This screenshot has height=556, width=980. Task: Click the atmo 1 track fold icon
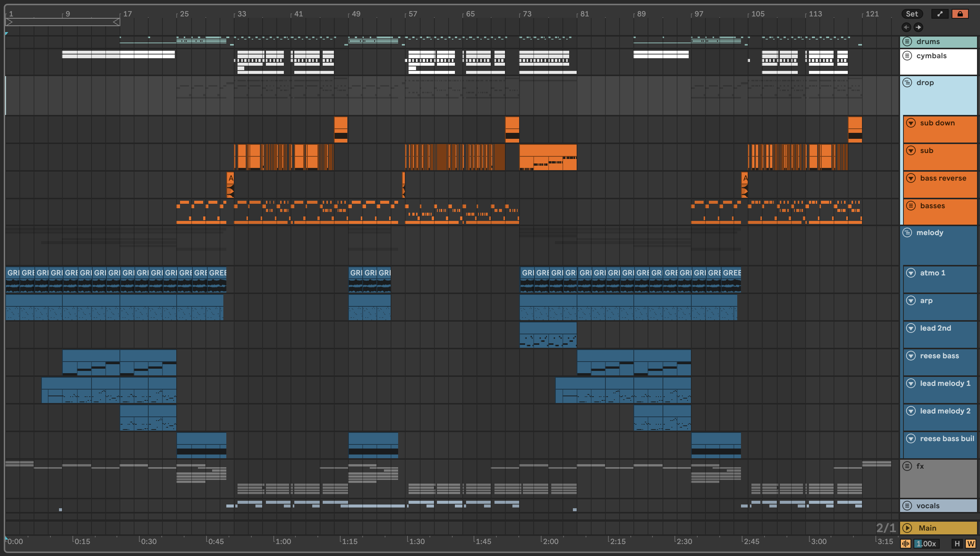pyautogui.click(x=911, y=273)
